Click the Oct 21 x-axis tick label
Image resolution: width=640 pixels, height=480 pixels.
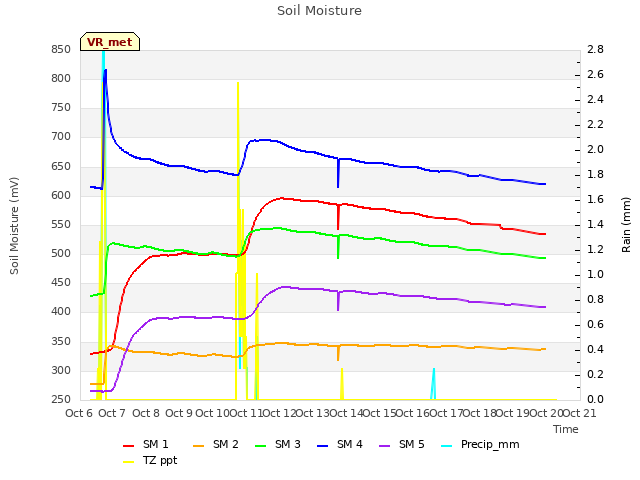pos(579,413)
